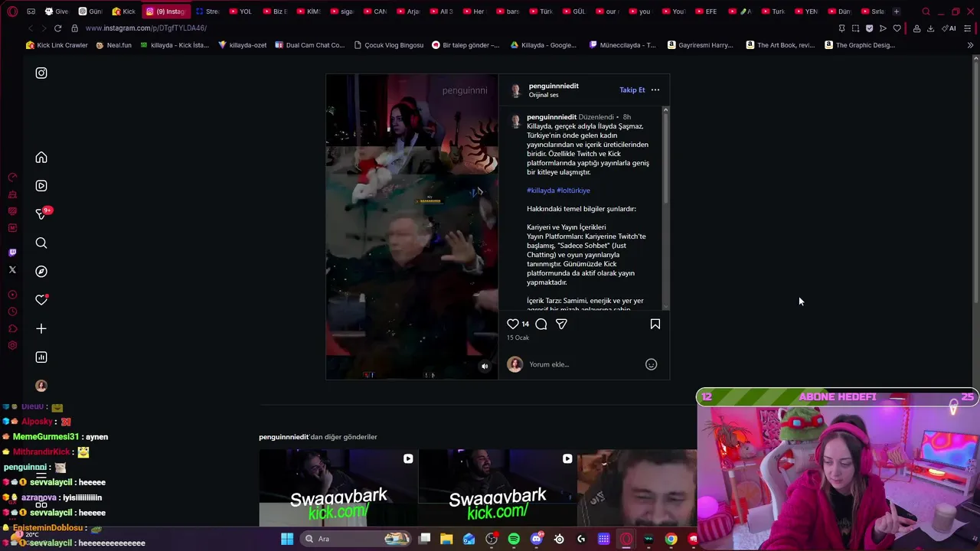Viewport: 980px width, 551px height.
Task: Open File Explorer from taskbar
Action: point(446,539)
